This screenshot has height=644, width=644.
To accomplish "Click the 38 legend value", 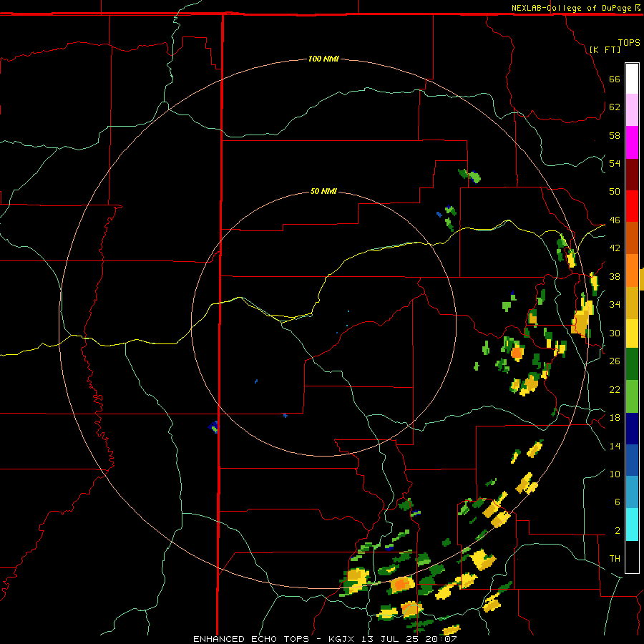I will 615,276.
